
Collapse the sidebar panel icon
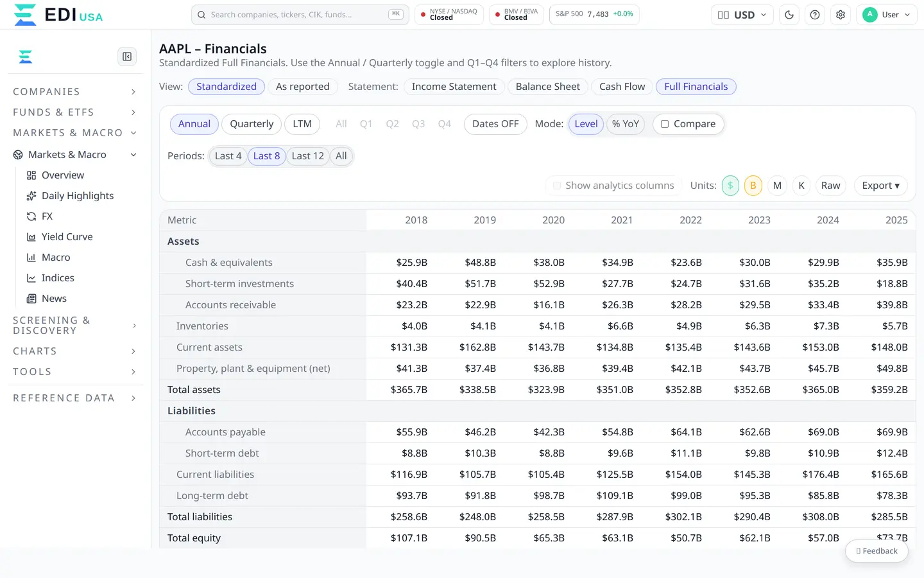[x=127, y=57]
